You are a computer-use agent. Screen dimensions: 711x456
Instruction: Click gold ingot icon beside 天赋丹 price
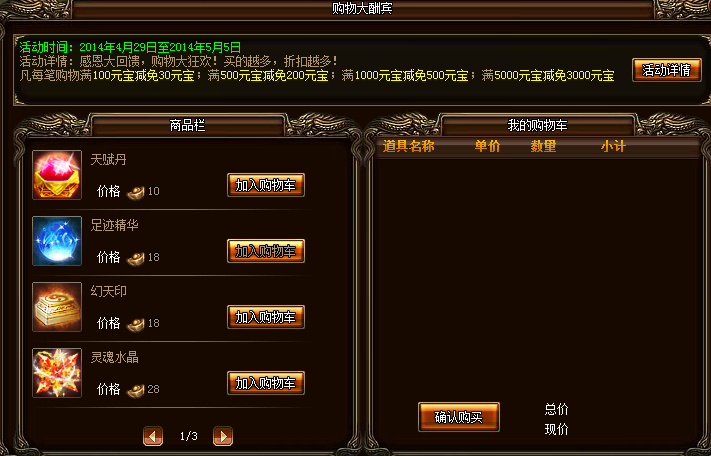coord(135,192)
